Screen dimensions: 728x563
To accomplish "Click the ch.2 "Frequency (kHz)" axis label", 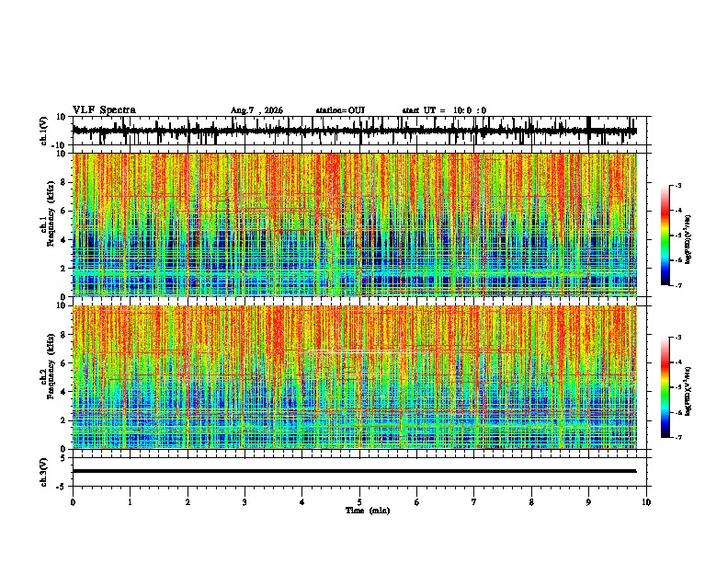I will 51,366.
